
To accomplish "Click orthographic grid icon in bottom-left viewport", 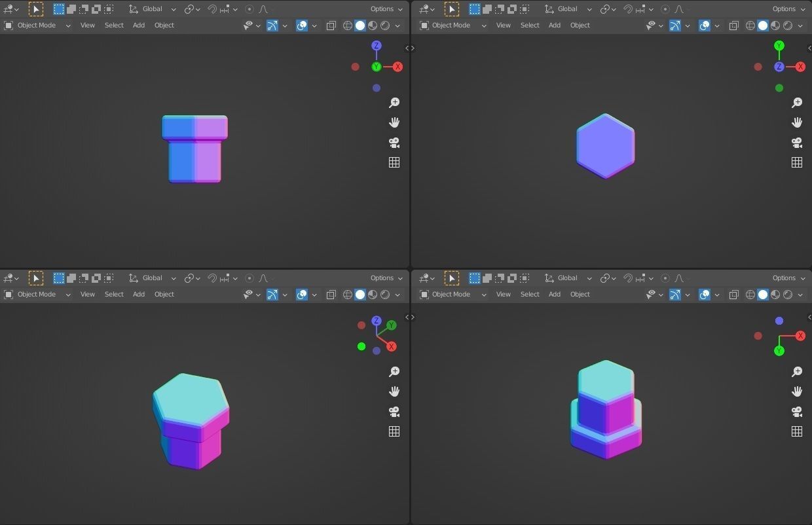I will [394, 431].
